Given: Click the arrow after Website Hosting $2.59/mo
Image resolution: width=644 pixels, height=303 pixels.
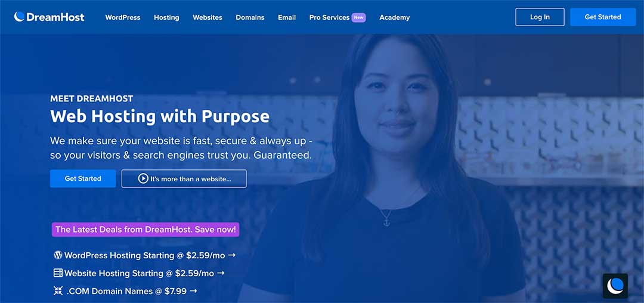Looking at the screenshot, I should point(221,273).
